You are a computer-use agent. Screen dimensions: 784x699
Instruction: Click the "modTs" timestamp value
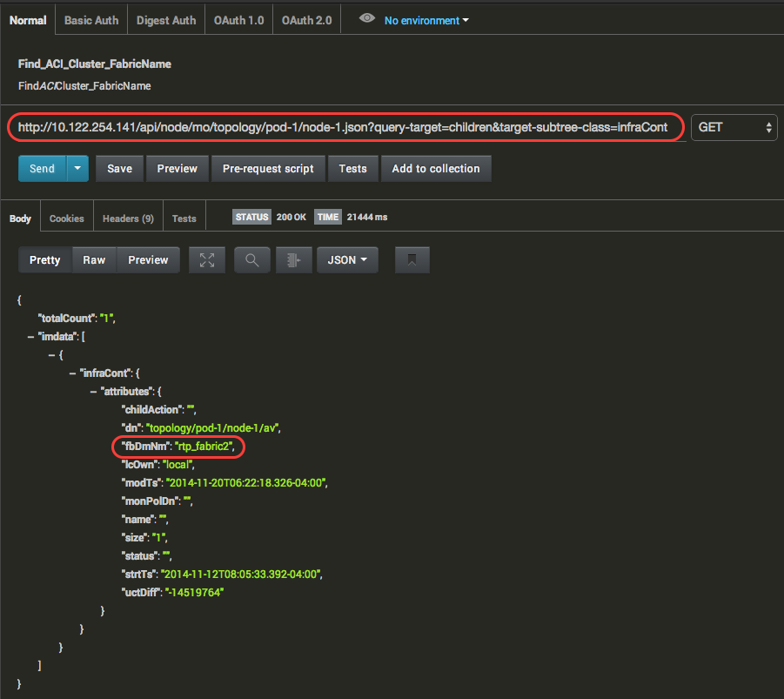(x=247, y=483)
